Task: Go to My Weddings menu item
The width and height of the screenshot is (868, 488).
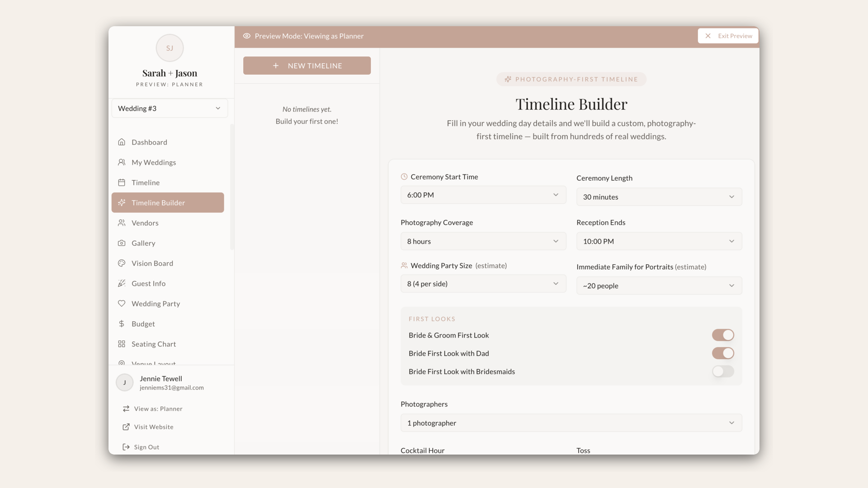Action: [168, 162]
